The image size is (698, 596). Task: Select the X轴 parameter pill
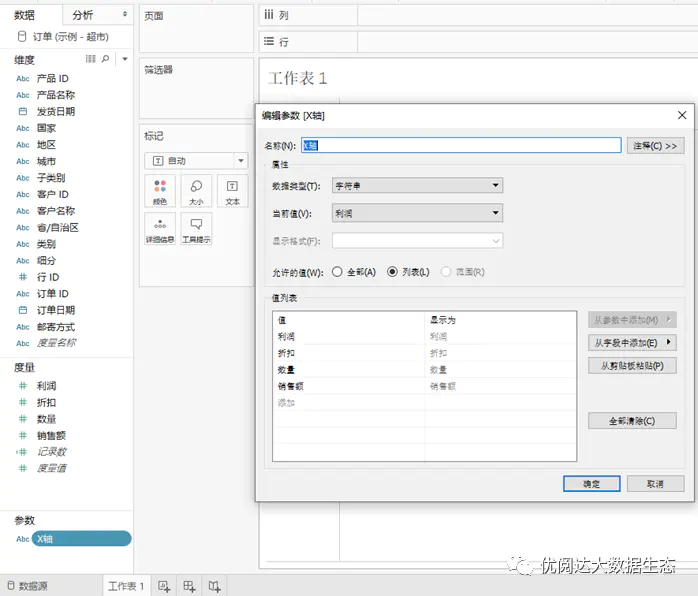click(x=82, y=539)
